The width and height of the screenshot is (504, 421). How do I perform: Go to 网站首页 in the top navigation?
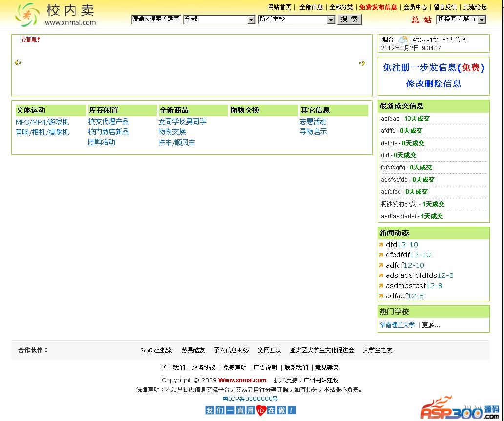click(x=279, y=7)
